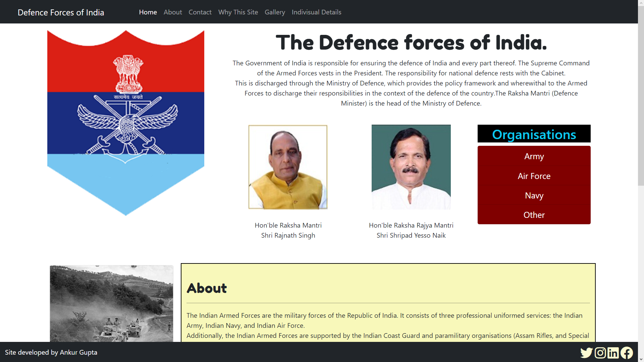Image resolution: width=644 pixels, height=362 pixels.
Task: Click the Organisations heading
Action: (x=534, y=134)
